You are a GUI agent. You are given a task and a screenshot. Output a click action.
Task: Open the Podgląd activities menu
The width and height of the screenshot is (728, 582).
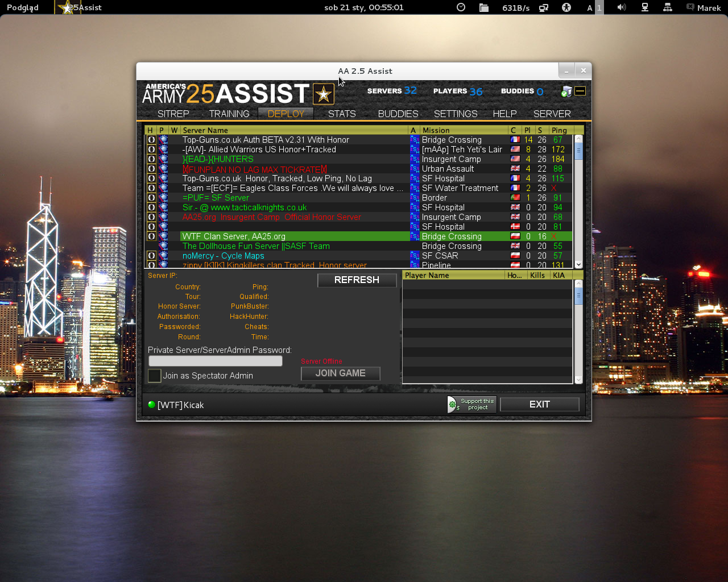pos(23,7)
